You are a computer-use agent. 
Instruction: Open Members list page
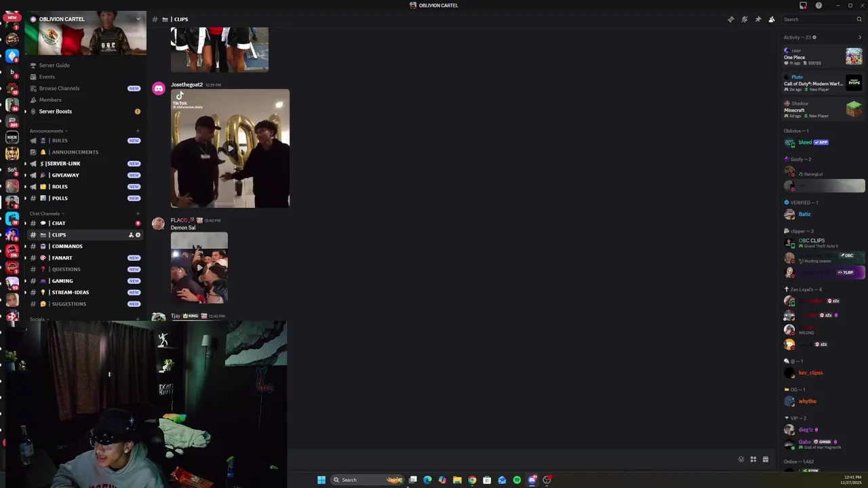[x=50, y=100]
